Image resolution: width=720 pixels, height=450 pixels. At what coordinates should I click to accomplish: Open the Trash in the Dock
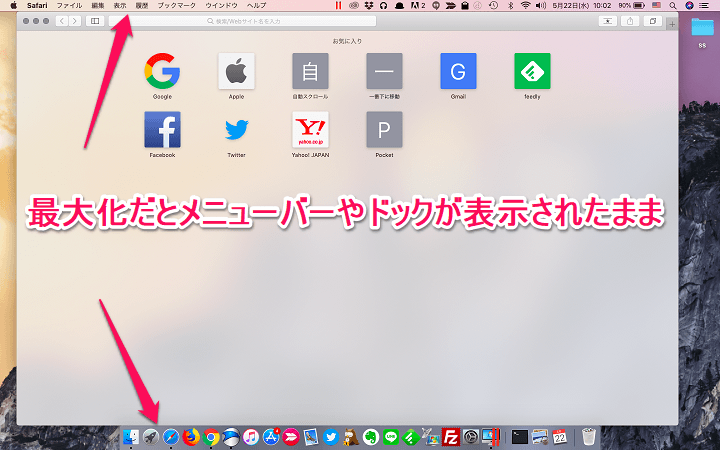(x=589, y=437)
